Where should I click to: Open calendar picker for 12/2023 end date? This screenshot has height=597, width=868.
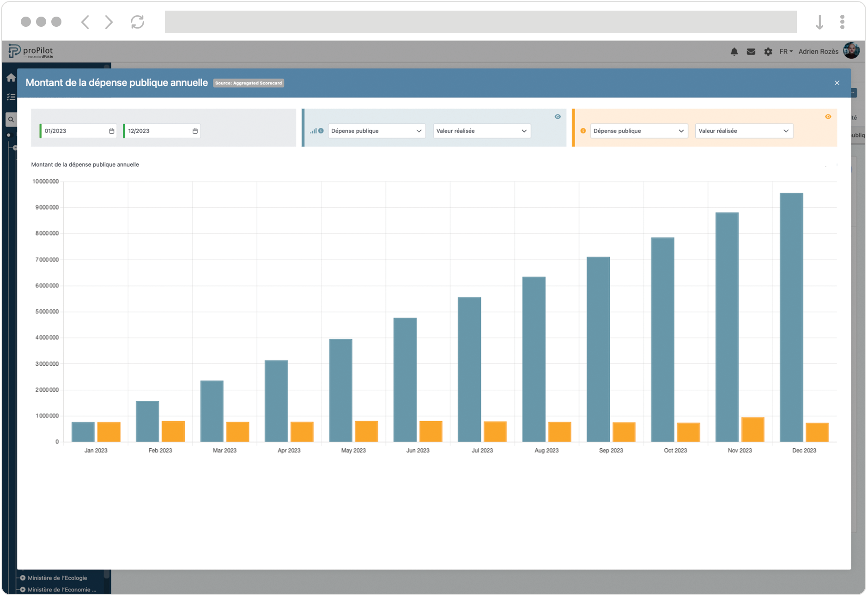click(x=195, y=131)
